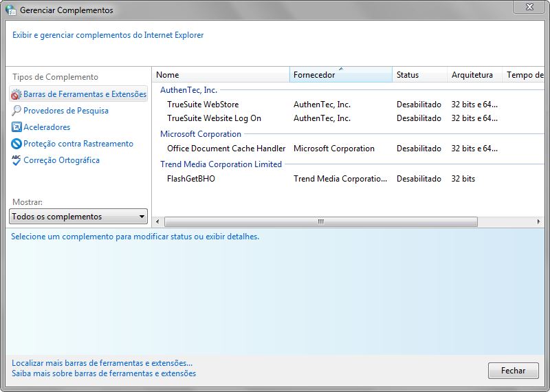
Task: Click the Barras de Ferramentas e Extensões gear icon
Action: tap(16, 94)
